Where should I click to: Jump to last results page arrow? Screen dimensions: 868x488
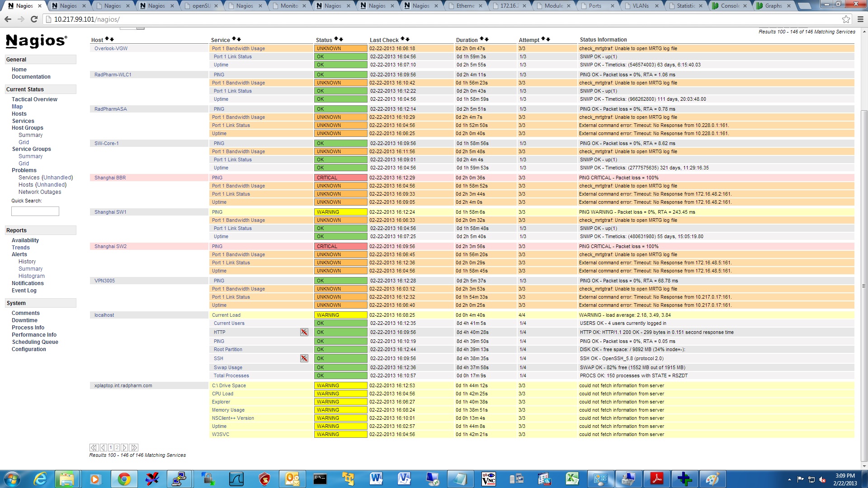[133, 447]
